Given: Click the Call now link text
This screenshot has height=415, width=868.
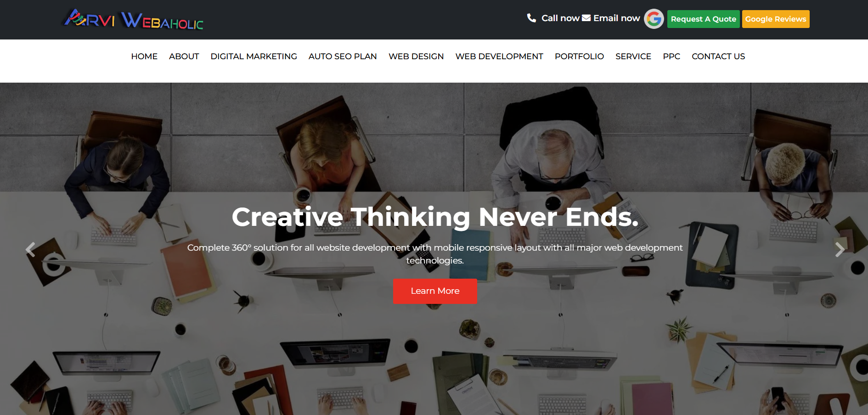Looking at the screenshot, I should point(560,18).
